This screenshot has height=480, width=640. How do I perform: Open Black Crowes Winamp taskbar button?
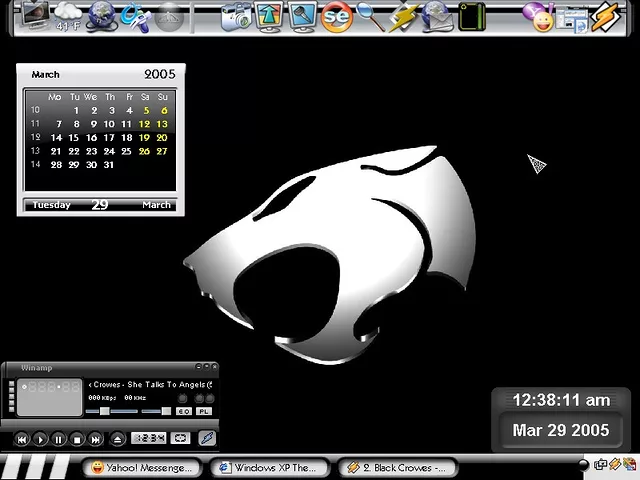coord(397,467)
